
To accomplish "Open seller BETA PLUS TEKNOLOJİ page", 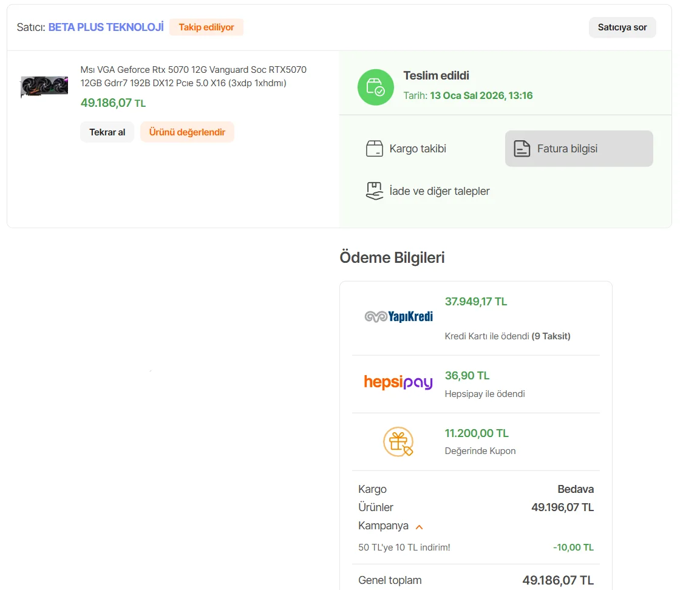I will [x=106, y=27].
